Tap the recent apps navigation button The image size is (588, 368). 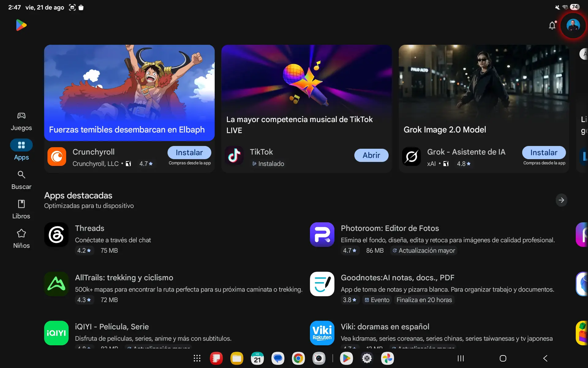[x=461, y=358]
